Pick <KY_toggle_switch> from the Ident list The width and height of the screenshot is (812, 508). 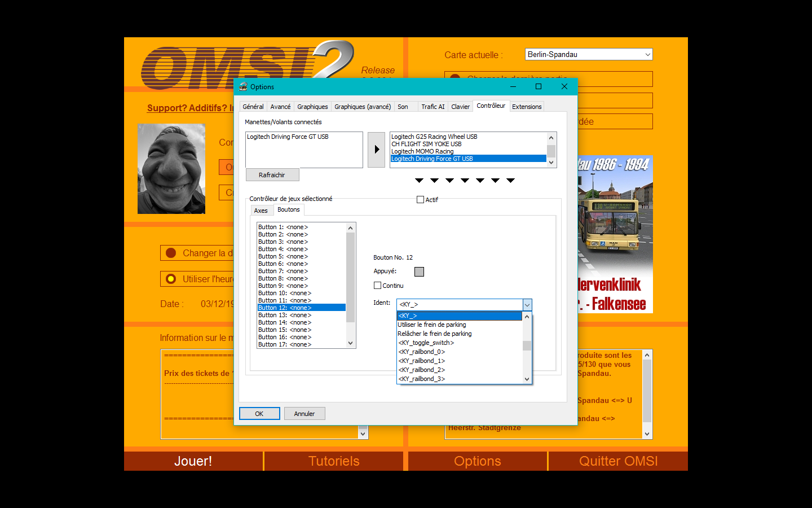pyautogui.click(x=460, y=343)
